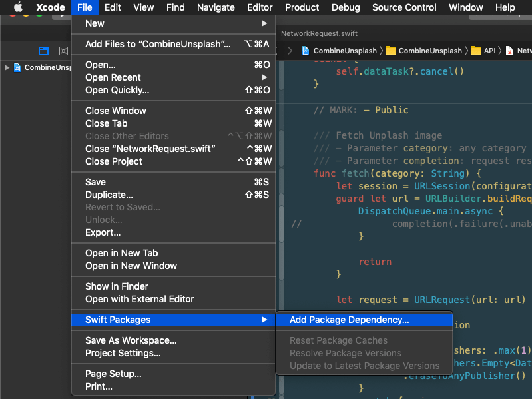
Task: Choose Close Project
Action: 173,161
